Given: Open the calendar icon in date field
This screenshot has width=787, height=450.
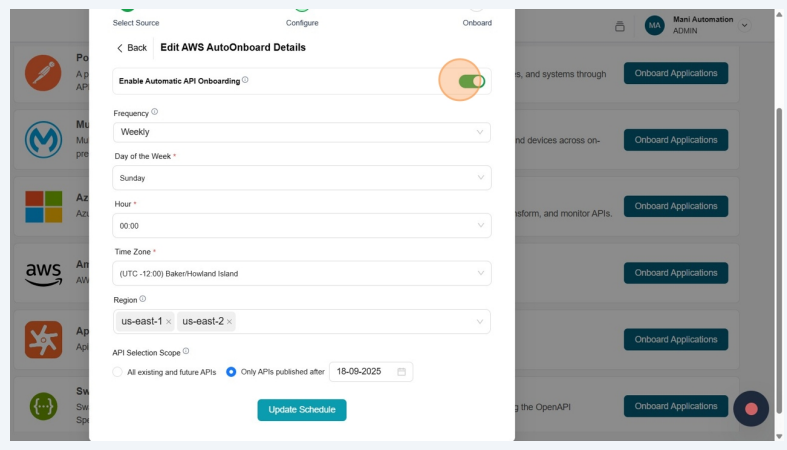Looking at the screenshot, I should tap(401, 372).
